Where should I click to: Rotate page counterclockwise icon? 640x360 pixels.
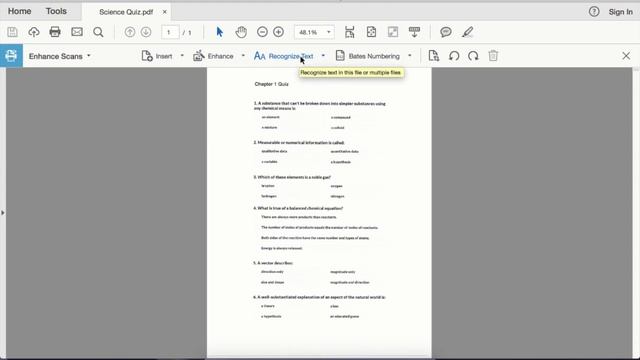[454, 56]
